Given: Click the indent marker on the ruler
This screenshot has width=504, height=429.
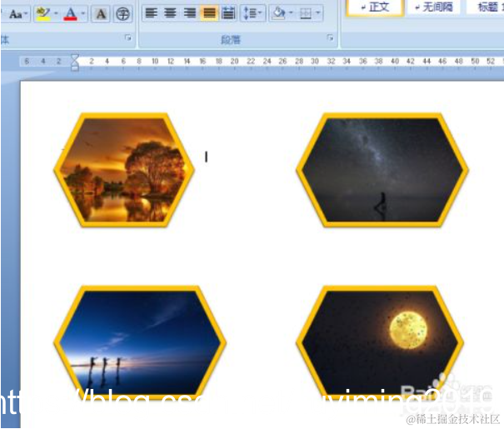Looking at the screenshot, I should (75, 62).
